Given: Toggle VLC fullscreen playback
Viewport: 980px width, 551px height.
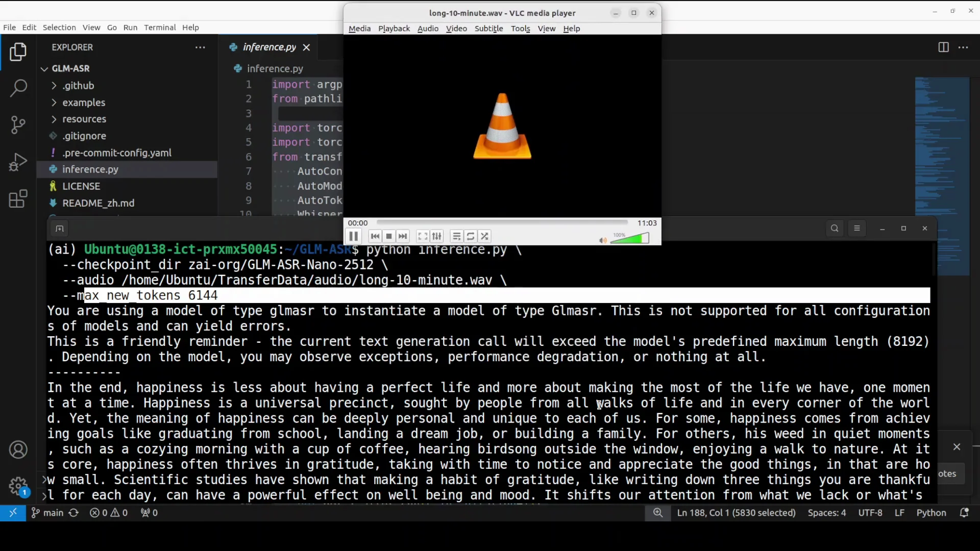Looking at the screenshot, I should pyautogui.click(x=423, y=236).
